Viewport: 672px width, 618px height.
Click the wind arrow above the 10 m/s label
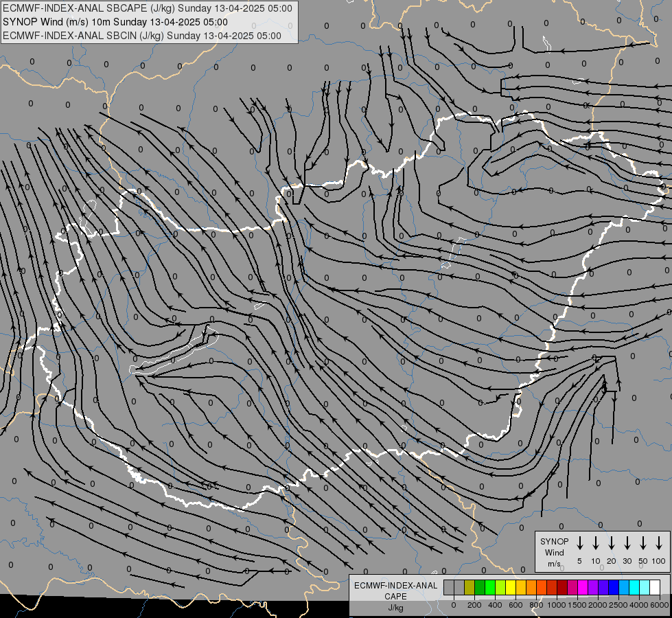coord(595,543)
